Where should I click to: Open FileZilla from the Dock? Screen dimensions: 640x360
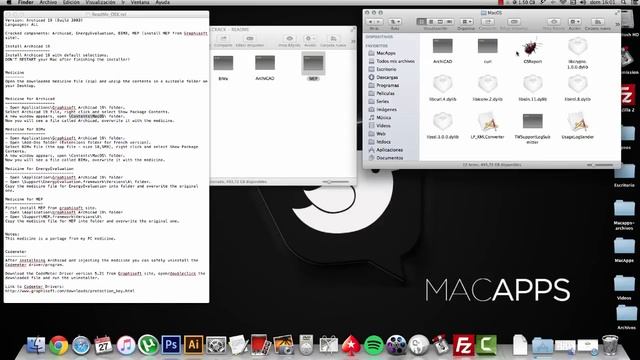pos(463,345)
